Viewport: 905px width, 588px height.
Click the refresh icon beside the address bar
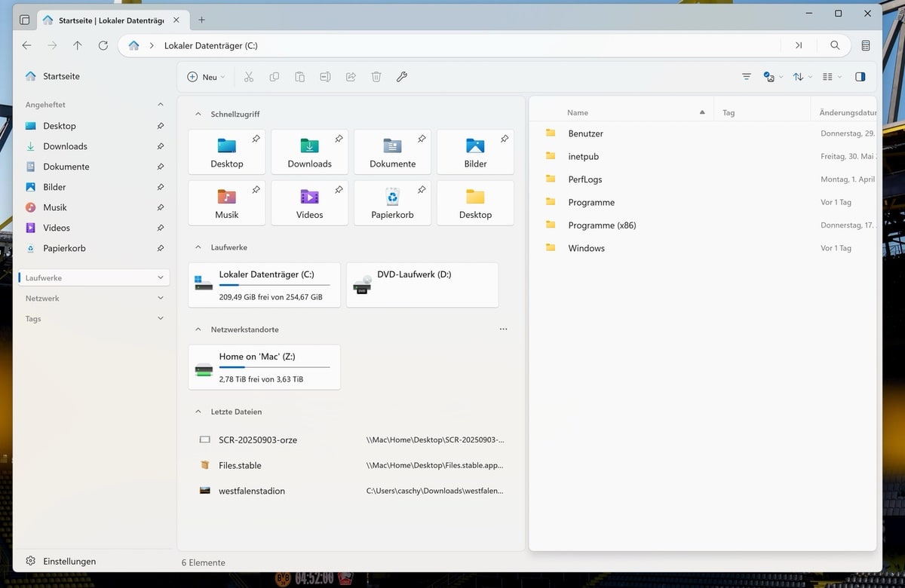click(x=103, y=45)
